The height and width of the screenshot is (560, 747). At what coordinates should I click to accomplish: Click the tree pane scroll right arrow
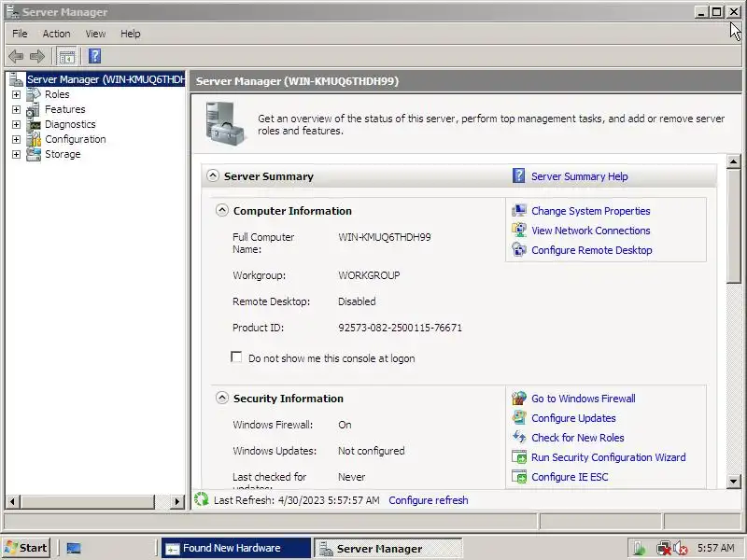(177, 501)
